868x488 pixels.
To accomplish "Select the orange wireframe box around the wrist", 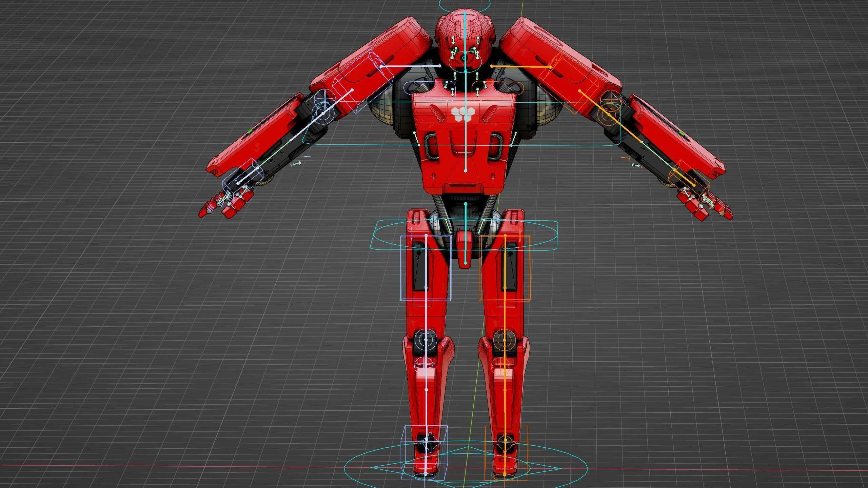I will pyautogui.click(x=689, y=180).
